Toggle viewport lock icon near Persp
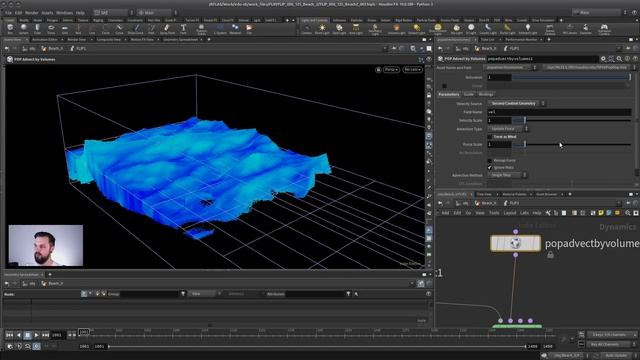 pos(378,70)
